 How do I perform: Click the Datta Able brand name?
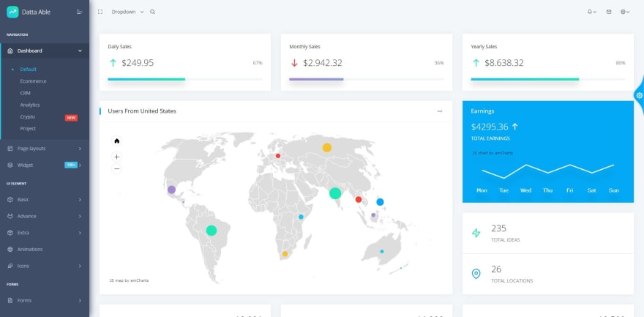click(36, 12)
